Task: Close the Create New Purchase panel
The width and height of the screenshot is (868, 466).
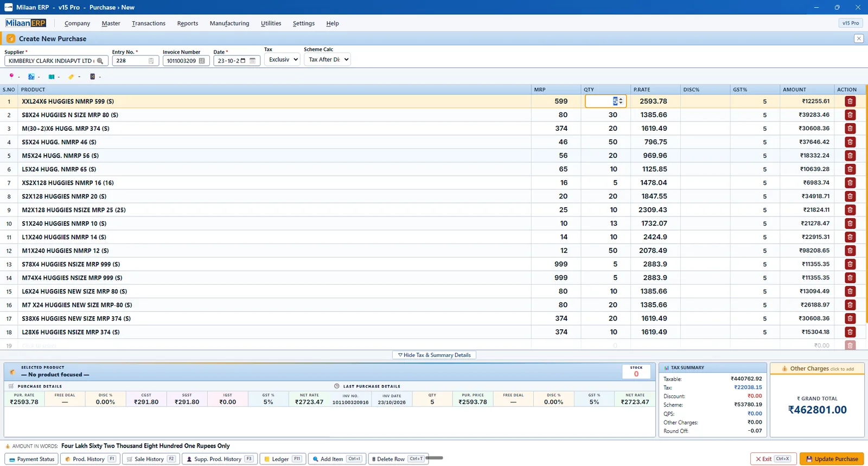Action: 859,39
